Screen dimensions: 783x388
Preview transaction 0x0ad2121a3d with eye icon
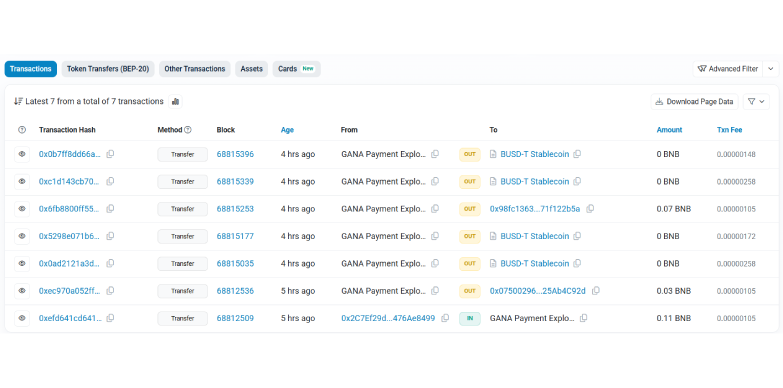(x=22, y=263)
